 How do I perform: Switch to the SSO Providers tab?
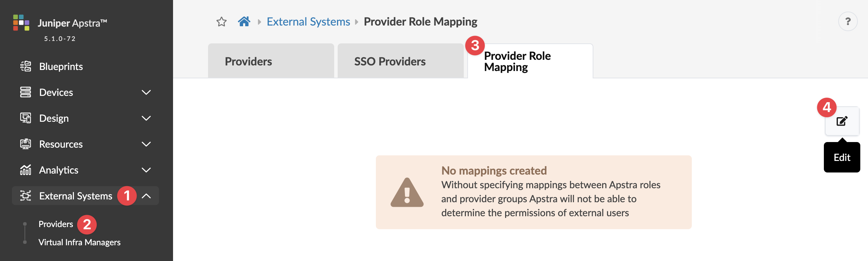(390, 62)
